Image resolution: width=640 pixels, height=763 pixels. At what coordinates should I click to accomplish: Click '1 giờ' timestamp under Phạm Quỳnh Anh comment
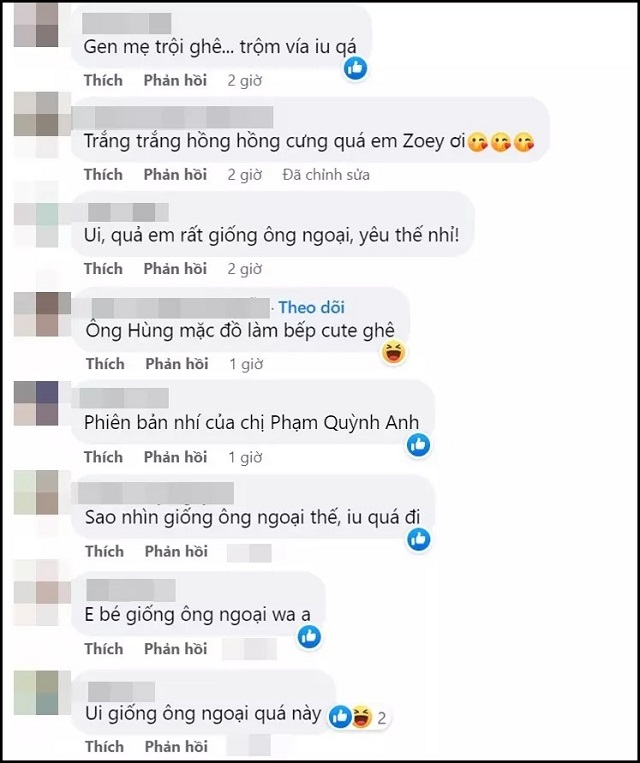click(246, 457)
